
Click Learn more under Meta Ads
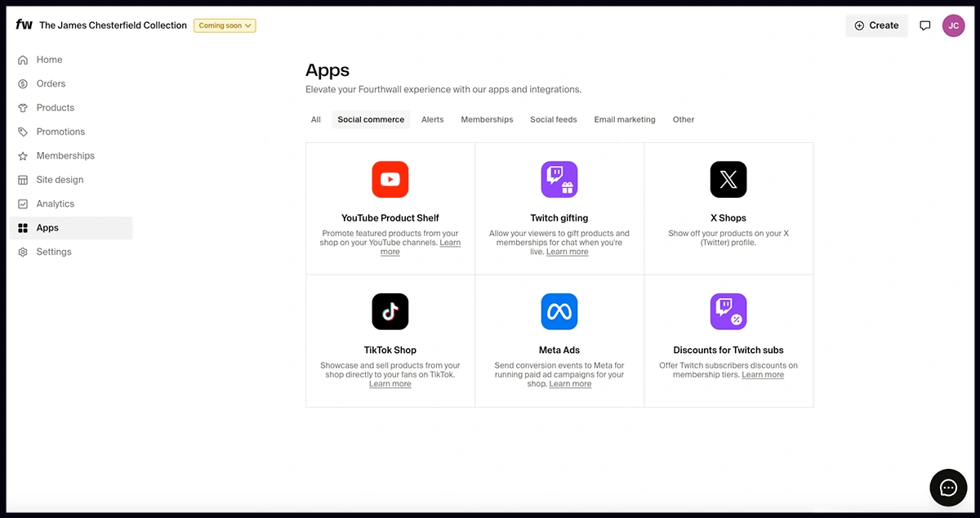tap(570, 384)
